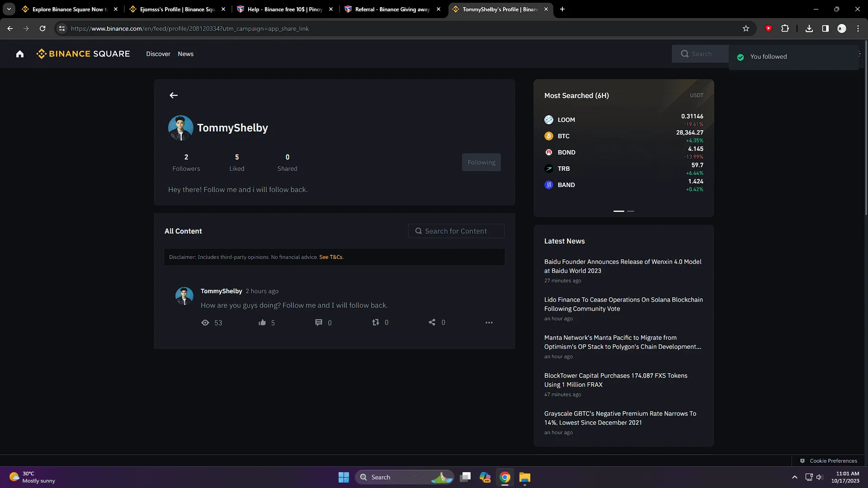Viewport: 868px width, 488px height.
Task: View the Liked count
Action: click(237, 163)
